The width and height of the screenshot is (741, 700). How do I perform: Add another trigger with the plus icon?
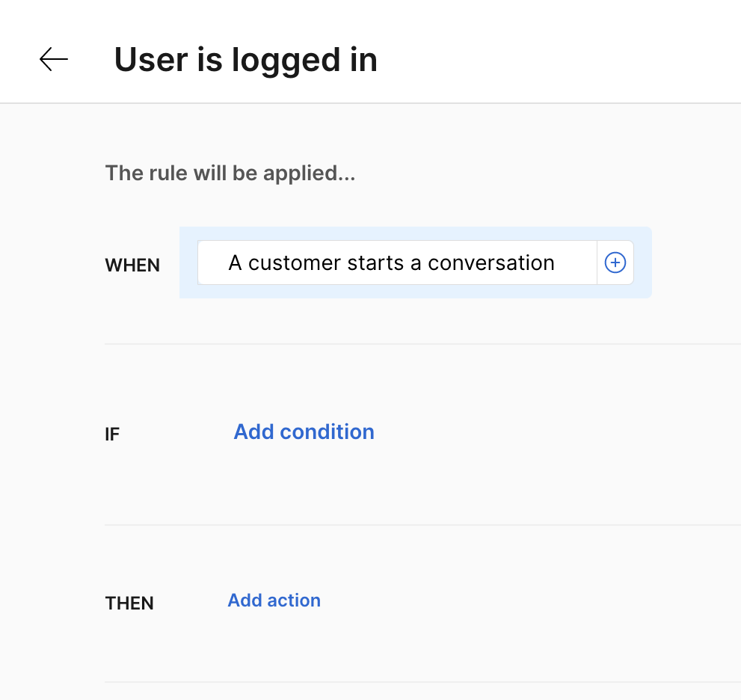tap(615, 262)
